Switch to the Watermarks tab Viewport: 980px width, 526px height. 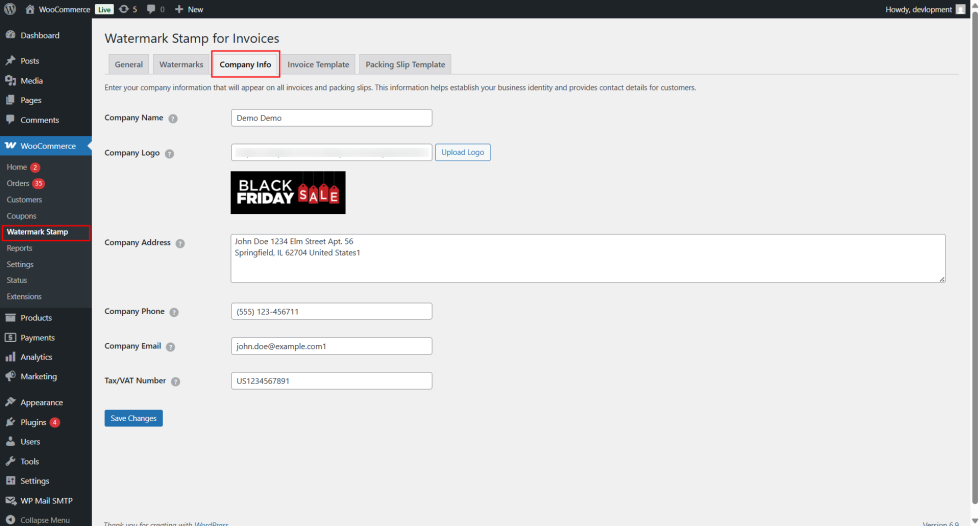(181, 64)
